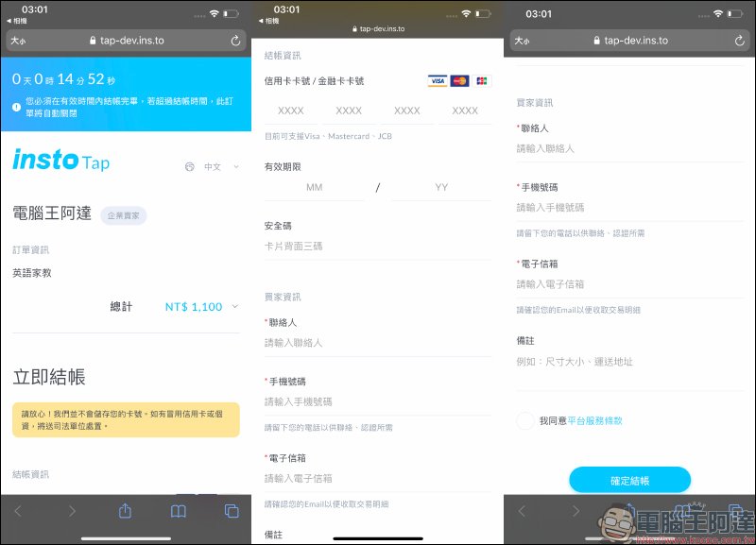Viewport: 756px width, 545px height.
Task: Tap the 大小 text size button on left screen
Action: pos(18,41)
